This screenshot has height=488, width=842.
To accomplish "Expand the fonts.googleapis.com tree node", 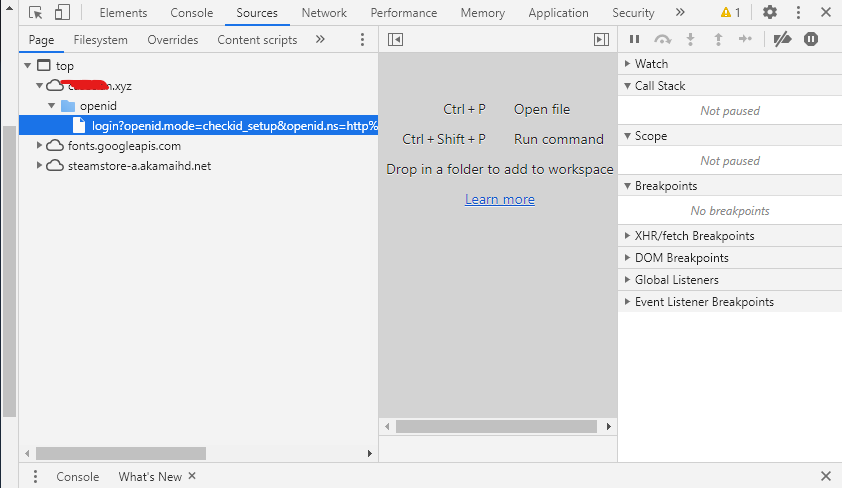I will pos(40,146).
